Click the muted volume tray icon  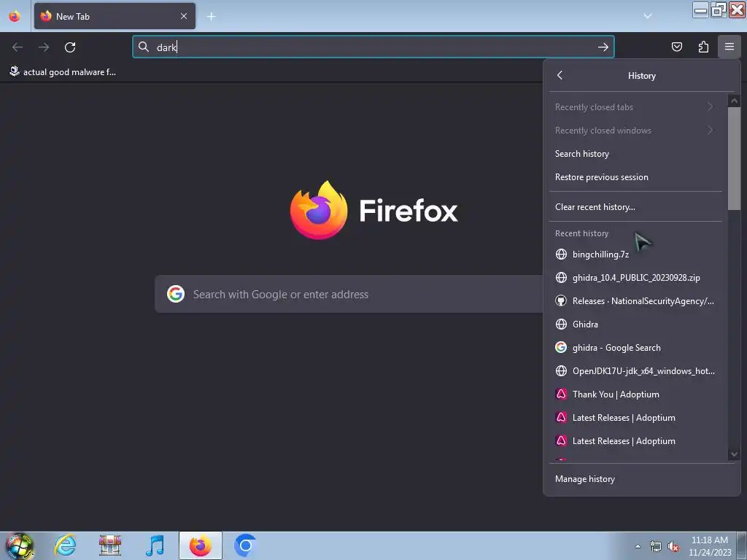pos(673,546)
